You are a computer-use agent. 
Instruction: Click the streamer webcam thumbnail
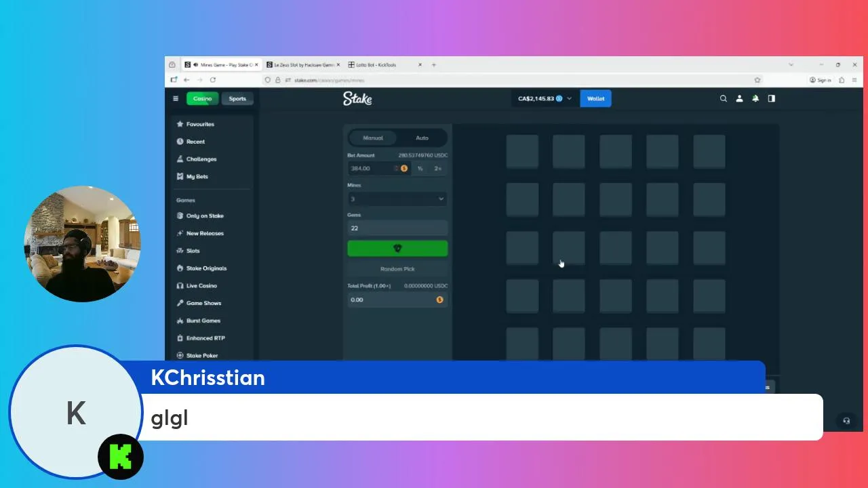[83, 244]
